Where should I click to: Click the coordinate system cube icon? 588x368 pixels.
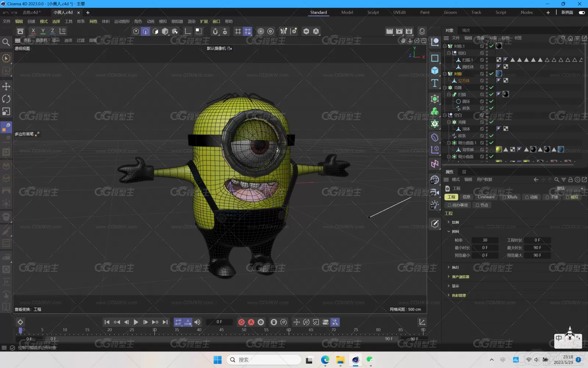click(62, 31)
